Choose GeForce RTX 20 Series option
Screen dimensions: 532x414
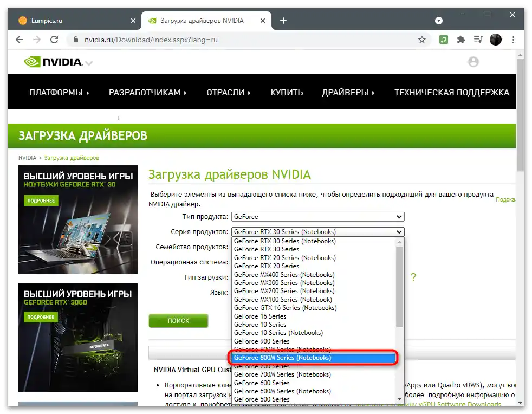[x=314, y=266]
